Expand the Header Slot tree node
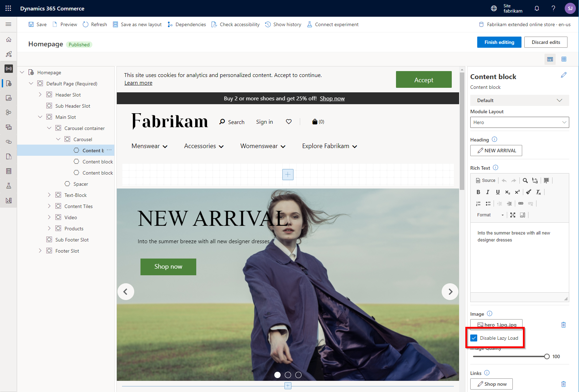 tap(40, 94)
